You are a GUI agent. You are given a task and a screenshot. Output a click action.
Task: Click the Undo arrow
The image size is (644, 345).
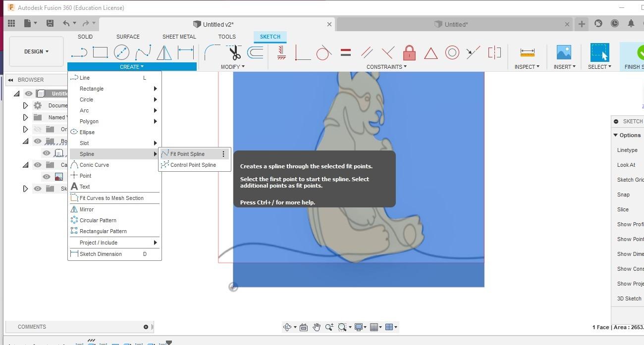[66, 23]
